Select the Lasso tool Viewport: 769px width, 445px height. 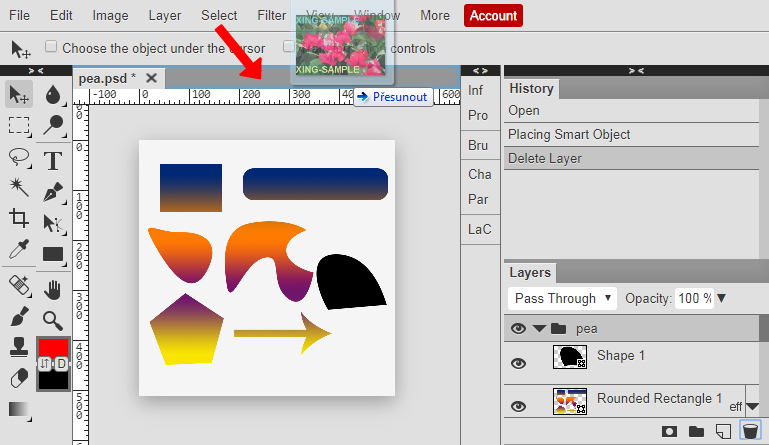pyautogui.click(x=18, y=157)
